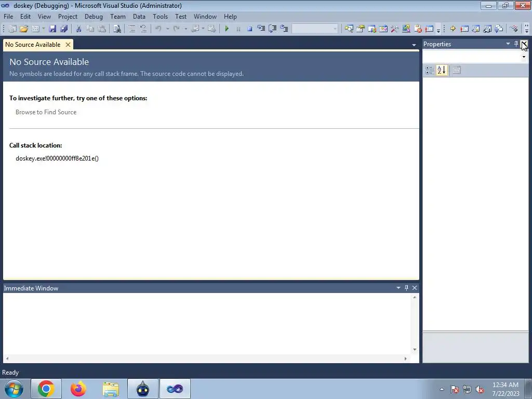Click the Categorized view icon in Properties
This screenshot has width=532, height=399.
click(430, 70)
